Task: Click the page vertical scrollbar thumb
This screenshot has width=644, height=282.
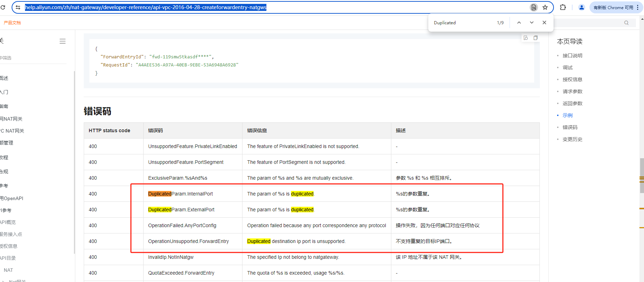Action: (x=642, y=176)
